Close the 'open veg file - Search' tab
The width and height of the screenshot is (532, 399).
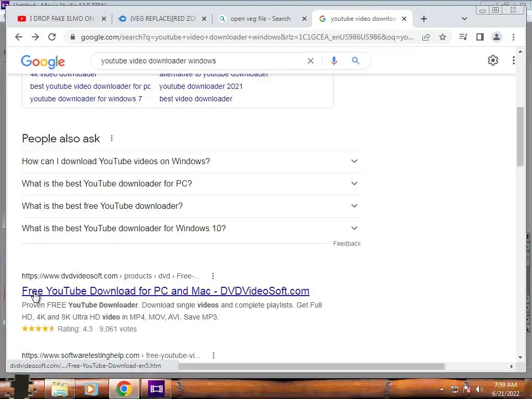pos(304,19)
